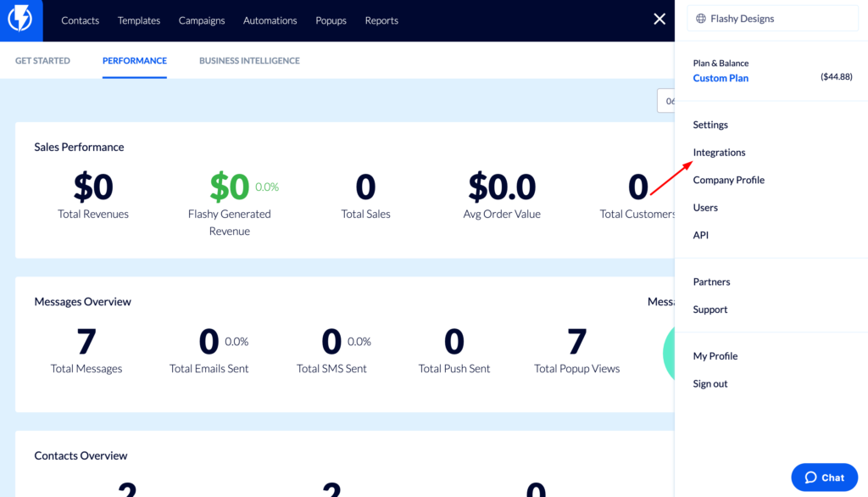Open Settings from the side menu
Screen dimensions: 868x497
click(710, 125)
